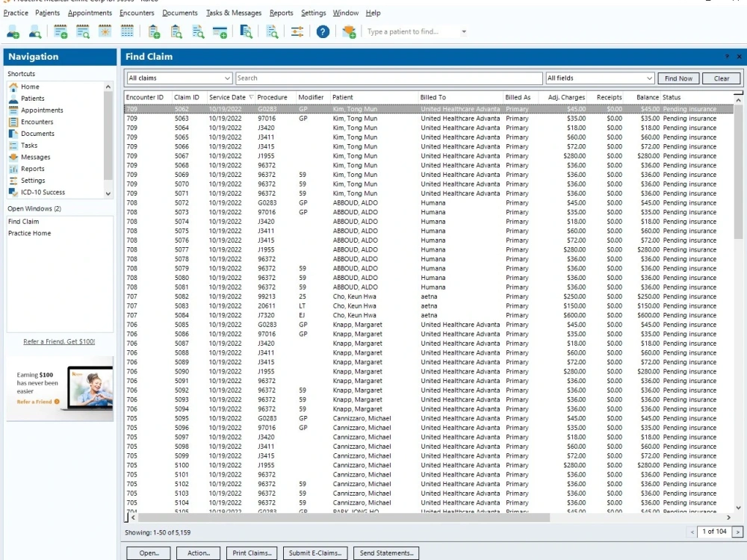The image size is (747, 560).
Task: Click the Settings shortcut in Navigation
Action: [33, 181]
